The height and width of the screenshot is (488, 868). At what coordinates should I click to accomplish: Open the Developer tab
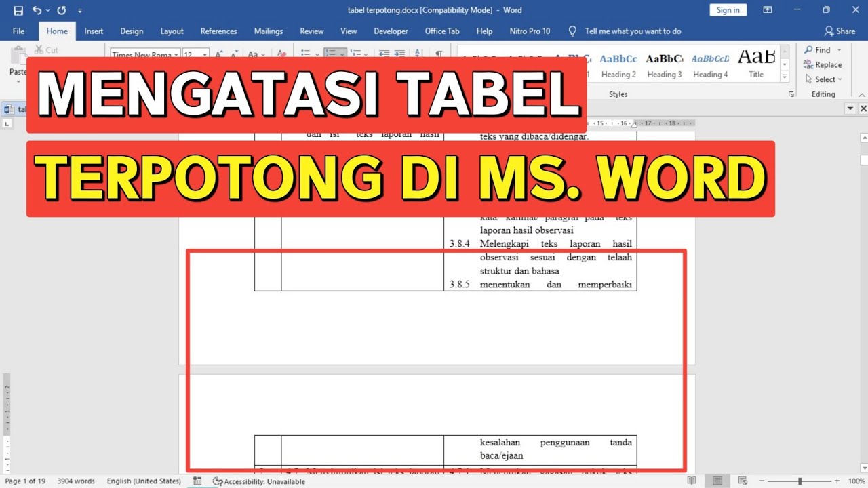(391, 31)
